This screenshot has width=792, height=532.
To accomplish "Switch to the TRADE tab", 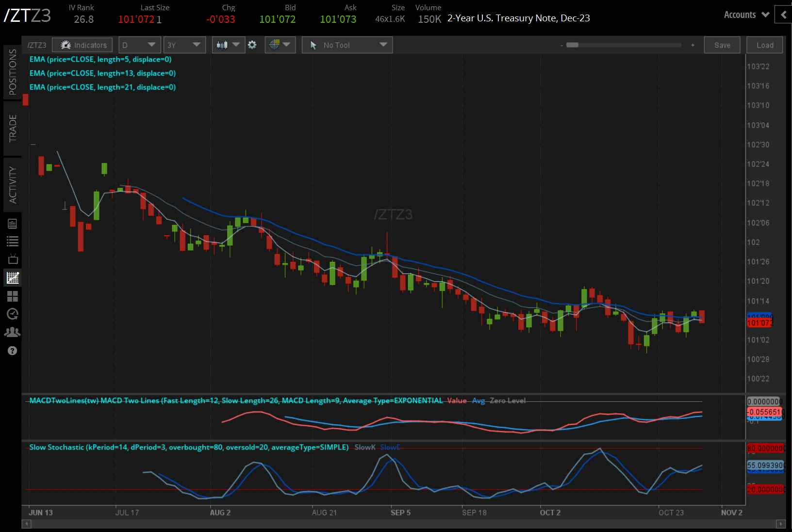I will click(x=13, y=129).
